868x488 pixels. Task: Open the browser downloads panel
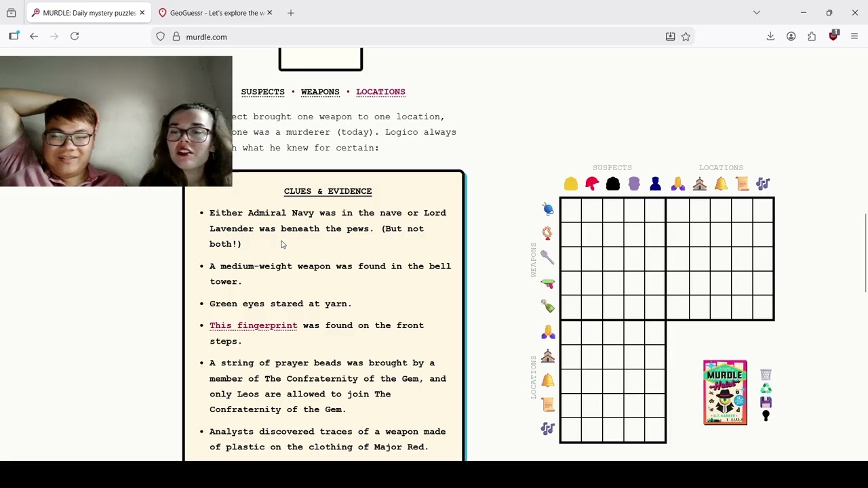pos(770,37)
